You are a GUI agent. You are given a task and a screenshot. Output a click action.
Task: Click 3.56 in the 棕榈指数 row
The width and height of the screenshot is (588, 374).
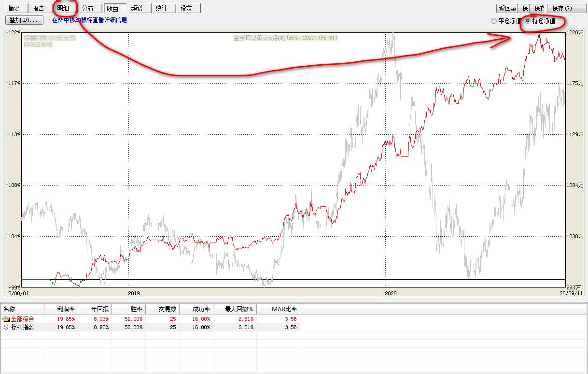(x=291, y=327)
